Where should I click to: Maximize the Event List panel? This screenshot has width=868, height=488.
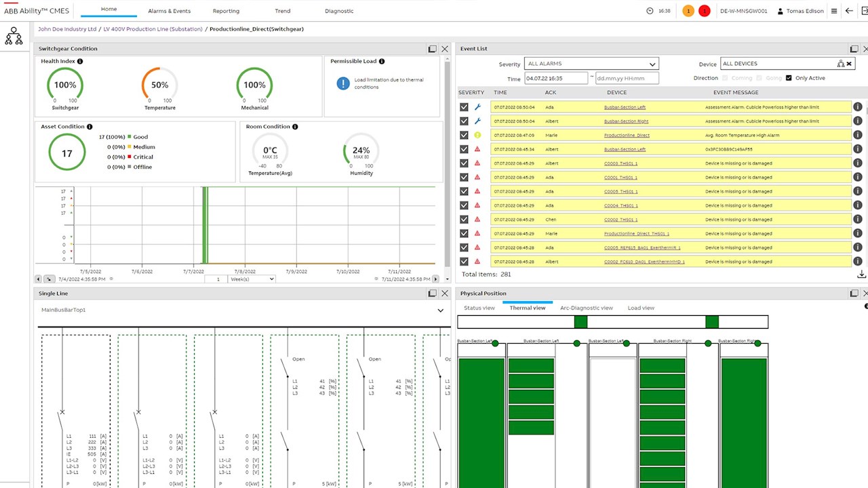click(x=854, y=49)
